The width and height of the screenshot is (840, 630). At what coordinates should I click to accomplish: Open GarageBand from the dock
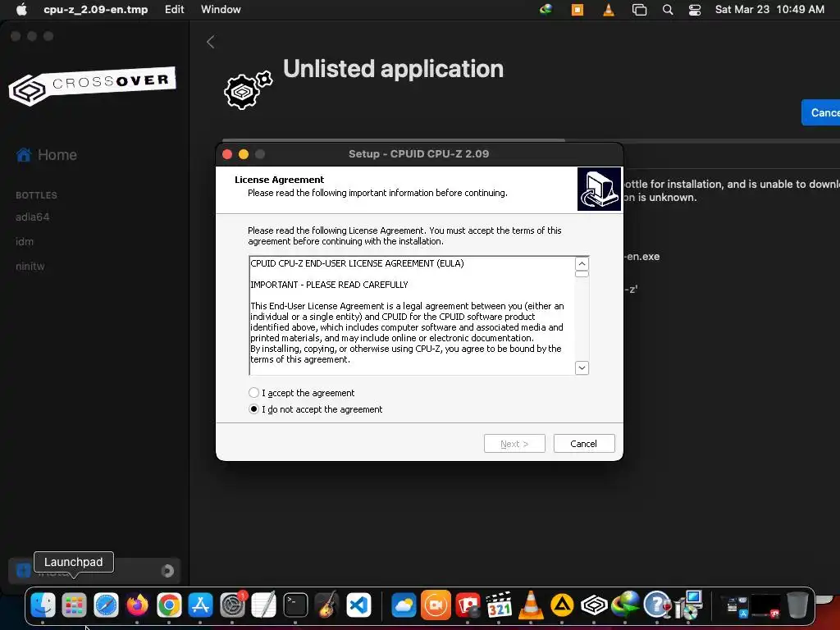coord(326,605)
